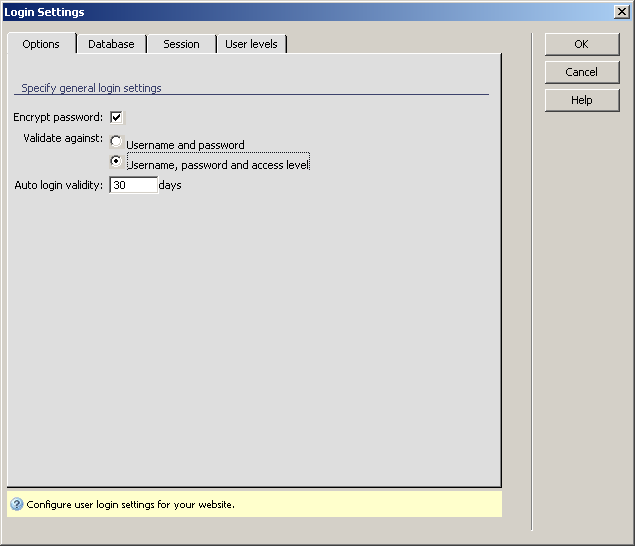Focus the Auto login validity field
635x546 pixels.
point(133,185)
